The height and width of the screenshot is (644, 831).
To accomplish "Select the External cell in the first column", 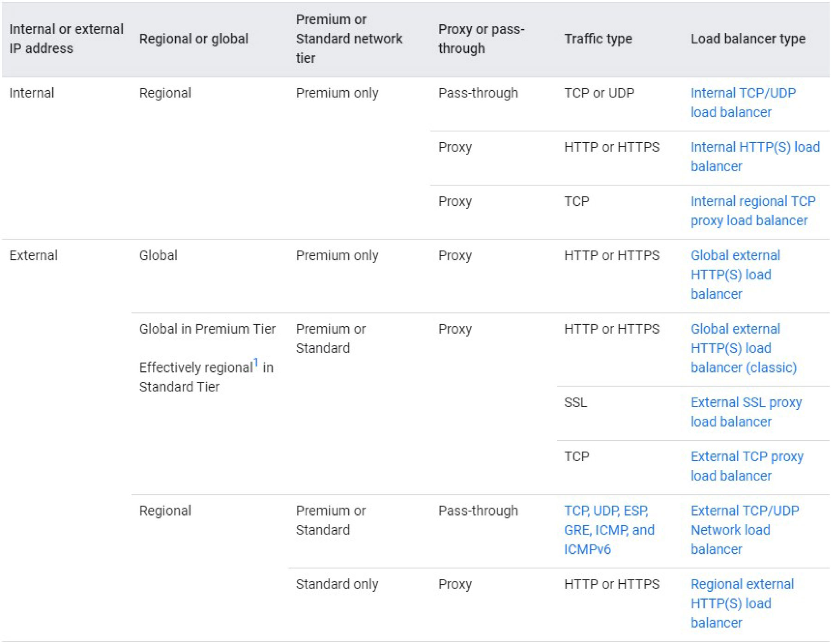I will tap(33, 256).
